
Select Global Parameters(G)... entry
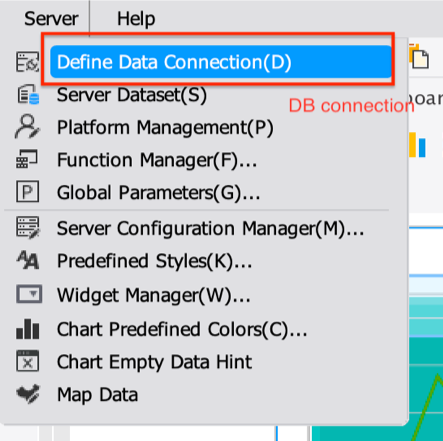158,193
